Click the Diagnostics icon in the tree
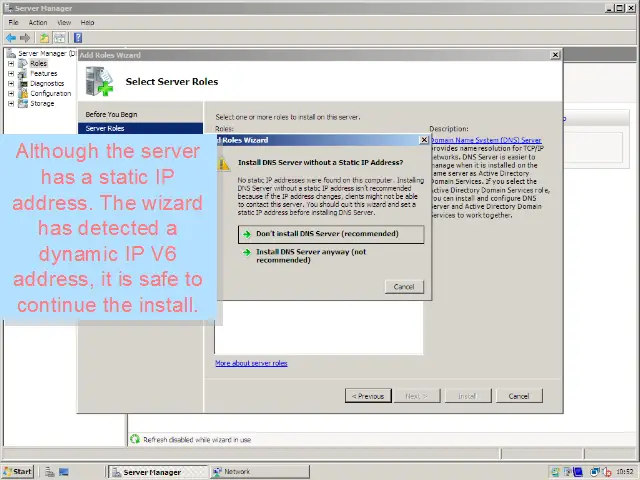Viewport: 640px width, 480px height. 23,83
